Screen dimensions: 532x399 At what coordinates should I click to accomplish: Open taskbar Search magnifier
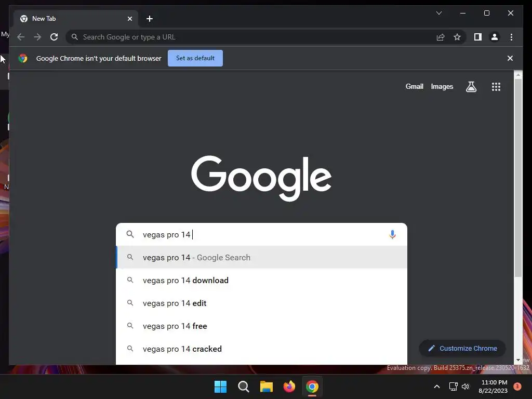[243, 387]
